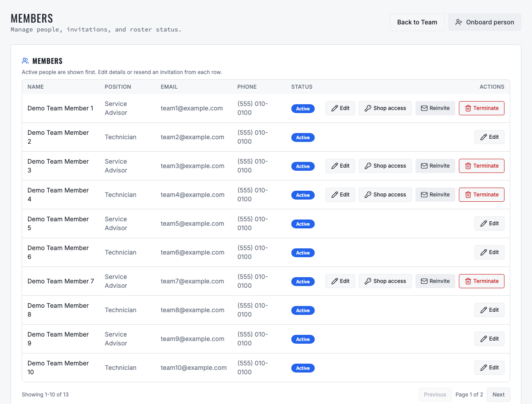532x404 pixels.
Task: Click the POSITION column header
Action: [118, 87]
